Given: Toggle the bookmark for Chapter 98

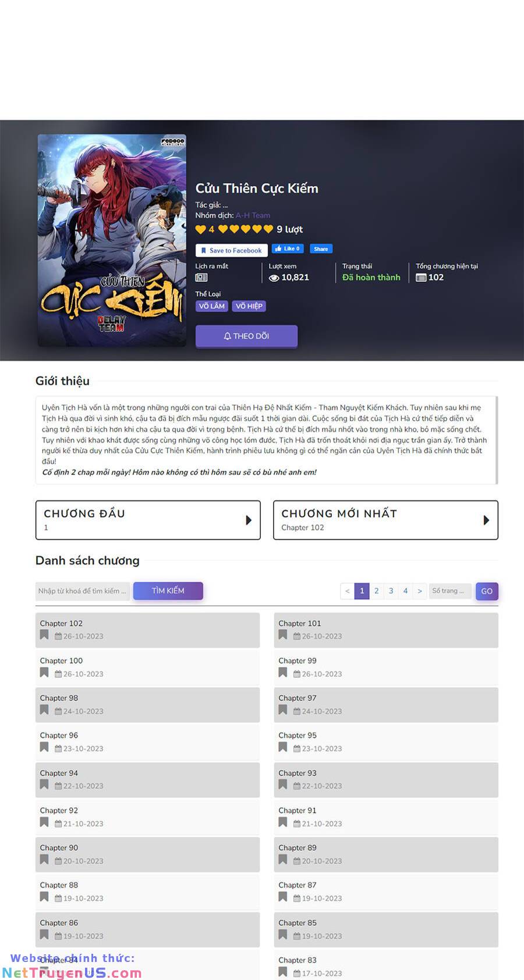Looking at the screenshot, I should 44,710.
